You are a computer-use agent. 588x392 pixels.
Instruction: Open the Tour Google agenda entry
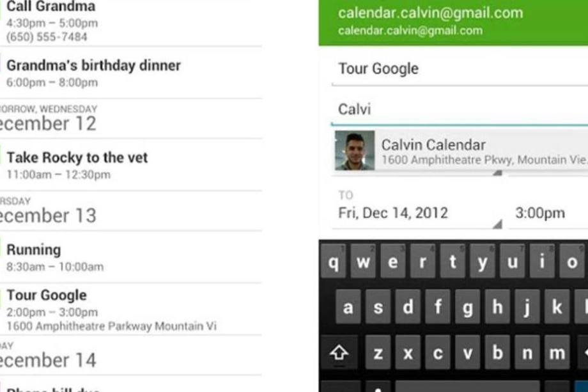[128, 310]
